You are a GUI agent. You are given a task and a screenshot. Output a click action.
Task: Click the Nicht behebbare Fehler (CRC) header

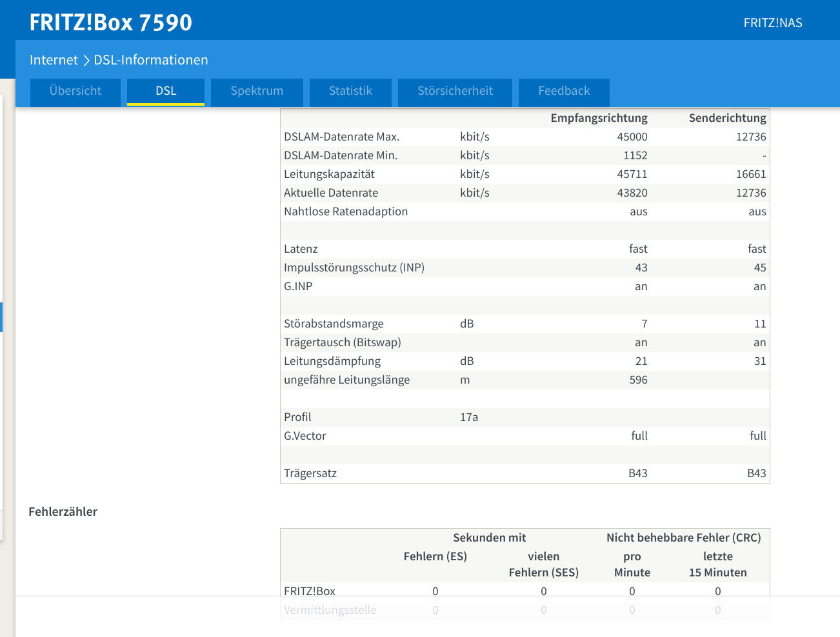(x=684, y=538)
